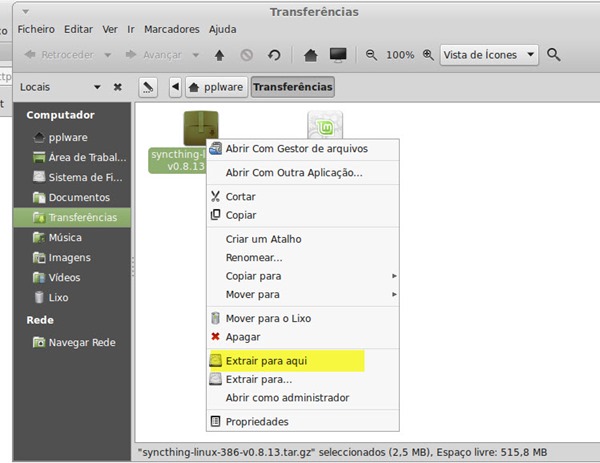Click the 100% zoom level
600x463 pixels.
[400, 55]
